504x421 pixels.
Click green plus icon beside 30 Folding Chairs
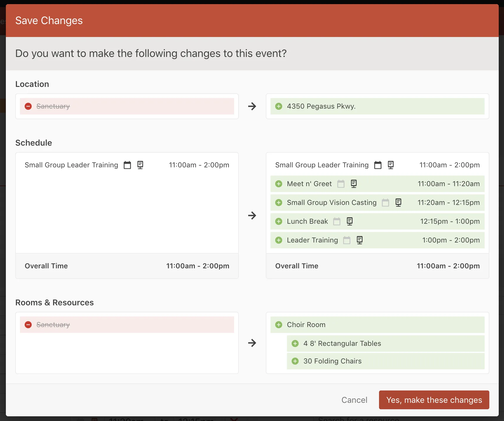coord(295,361)
